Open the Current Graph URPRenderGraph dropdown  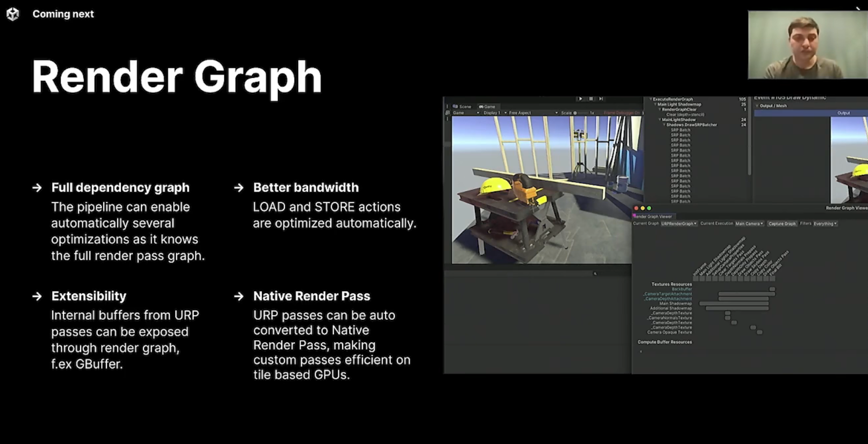(679, 223)
